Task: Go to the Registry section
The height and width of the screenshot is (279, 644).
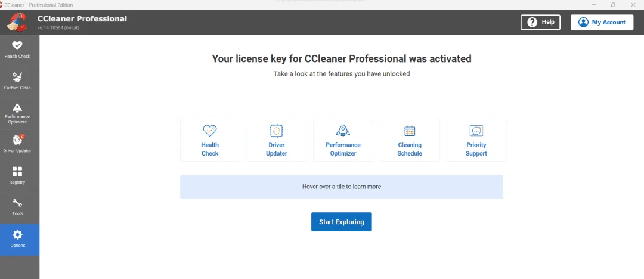Action: click(17, 176)
